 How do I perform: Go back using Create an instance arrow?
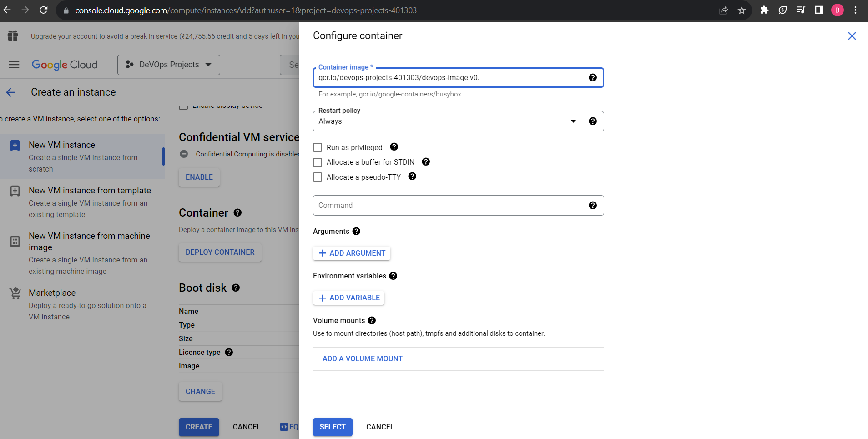(x=11, y=92)
